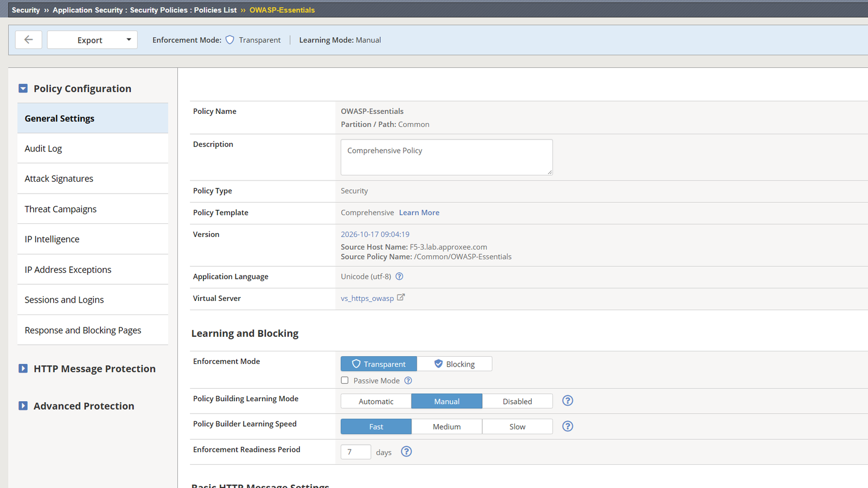Click help icon for Enforcement Readiness Period

click(x=406, y=452)
